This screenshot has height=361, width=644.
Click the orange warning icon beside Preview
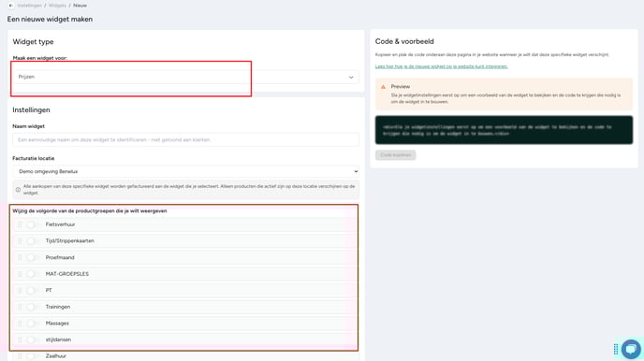click(383, 87)
